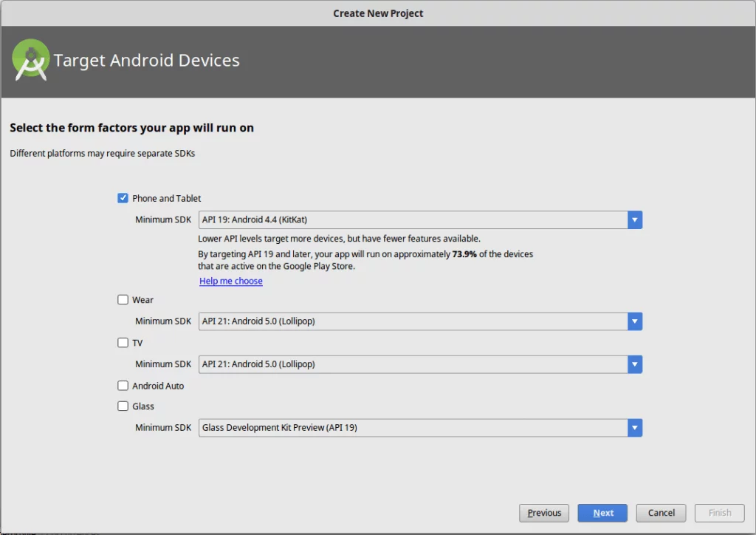
Task: Enable the Glass form factor
Action: 123,406
